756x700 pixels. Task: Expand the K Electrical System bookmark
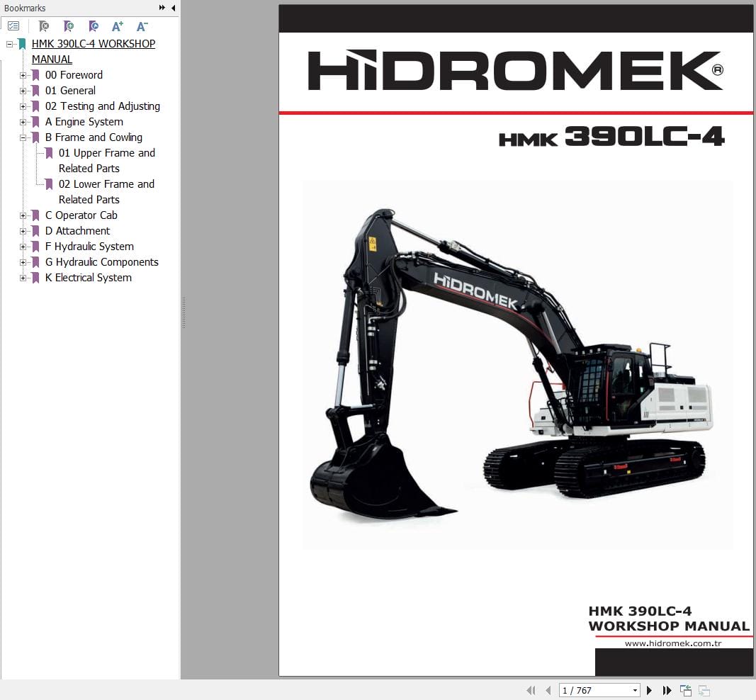point(23,278)
